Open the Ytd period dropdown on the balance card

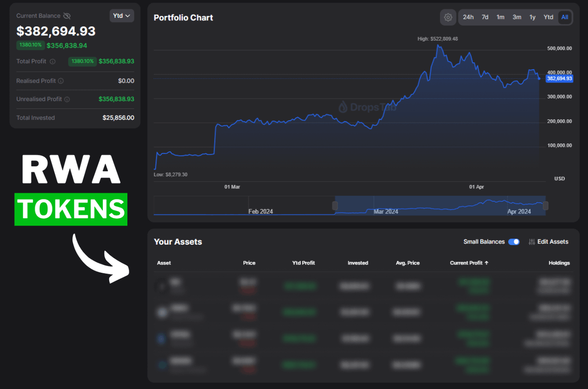pyautogui.click(x=122, y=15)
